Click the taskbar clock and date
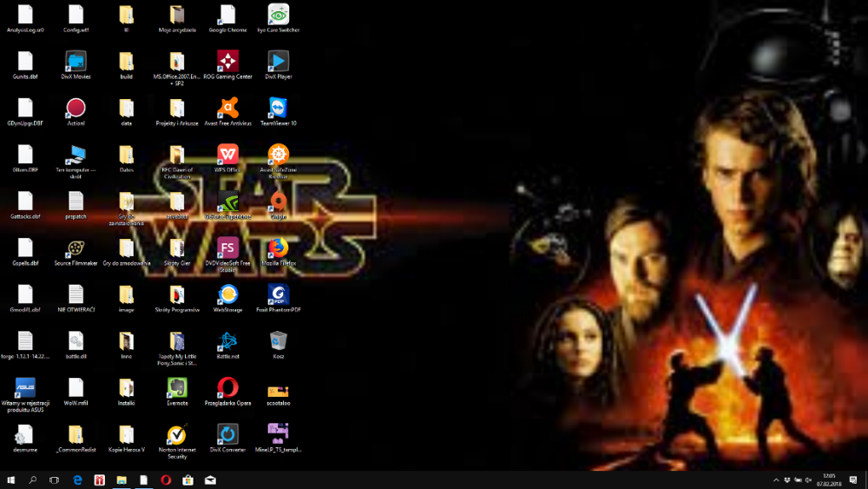Image resolution: width=868 pixels, height=489 pixels. click(x=829, y=480)
